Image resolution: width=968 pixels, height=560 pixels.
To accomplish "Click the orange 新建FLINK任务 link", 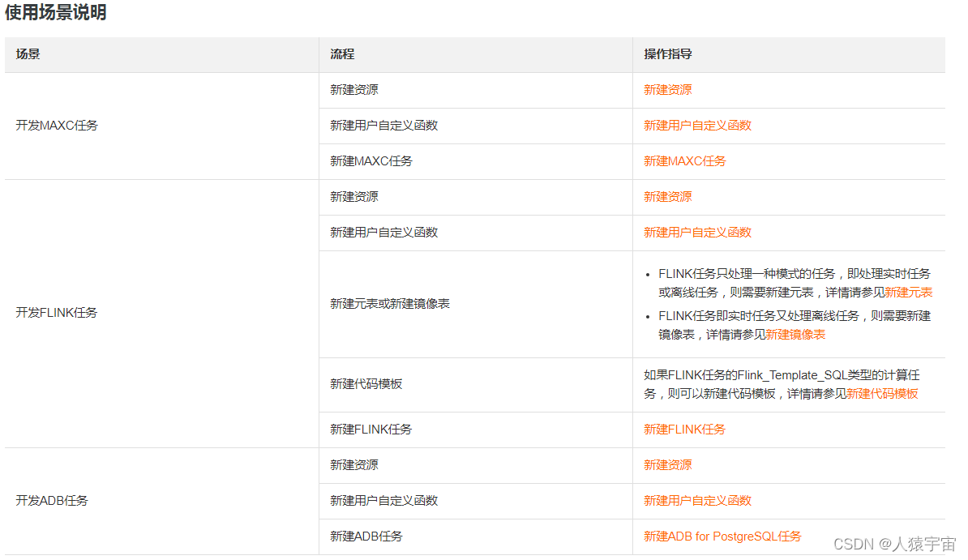I will click(684, 430).
